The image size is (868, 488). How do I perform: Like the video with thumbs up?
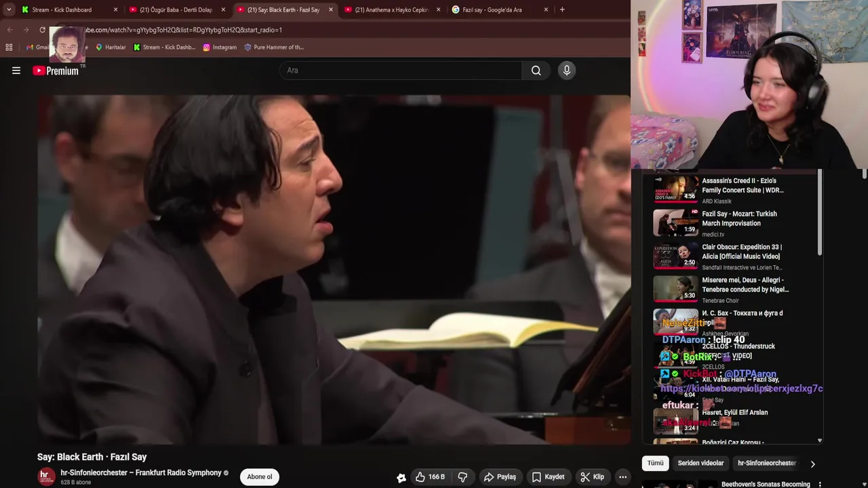click(431, 477)
